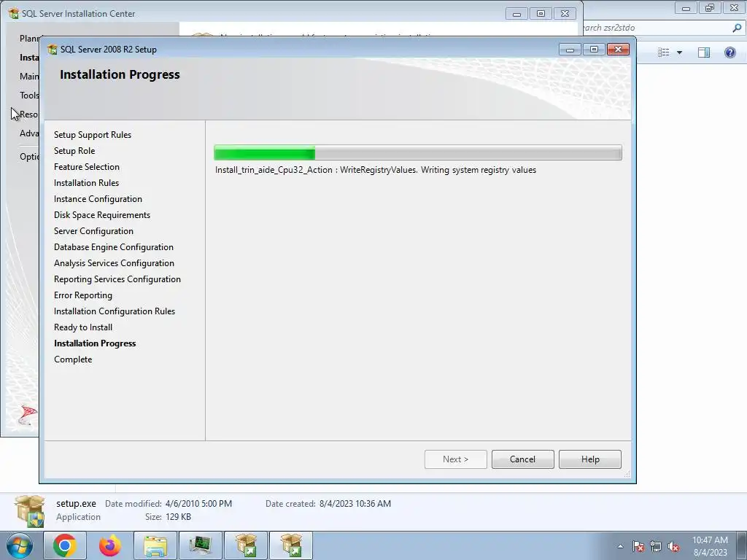Open Firefox from taskbar
This screenshot has width=747, height=560.
click(110, 545)
